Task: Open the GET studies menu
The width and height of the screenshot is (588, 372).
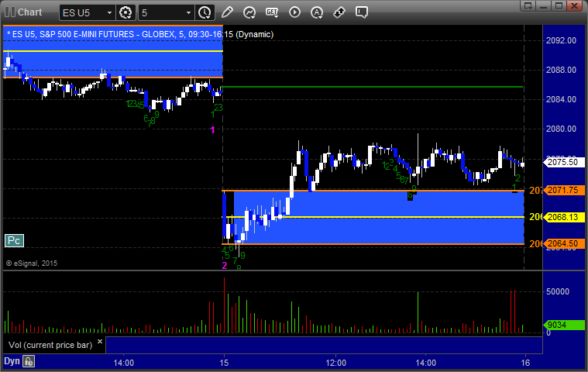Action: pyautogui.click(x=272, y=12)
